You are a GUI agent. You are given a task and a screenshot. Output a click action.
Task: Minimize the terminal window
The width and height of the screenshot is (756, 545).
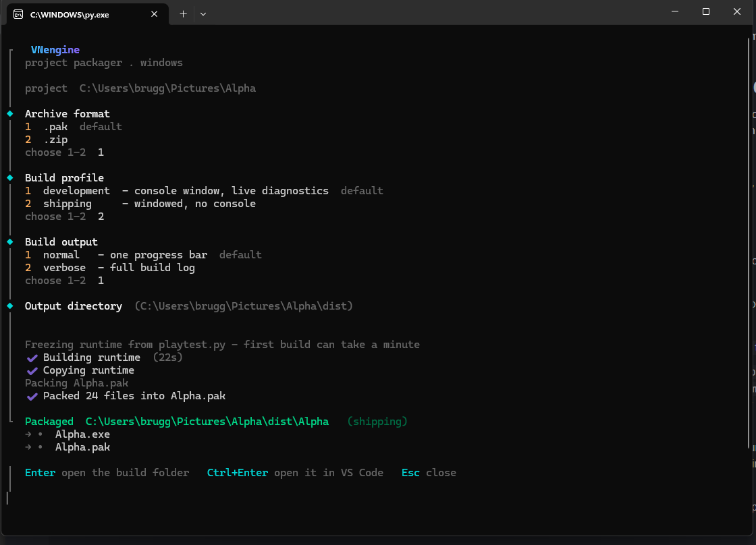[x=675, y=11]
